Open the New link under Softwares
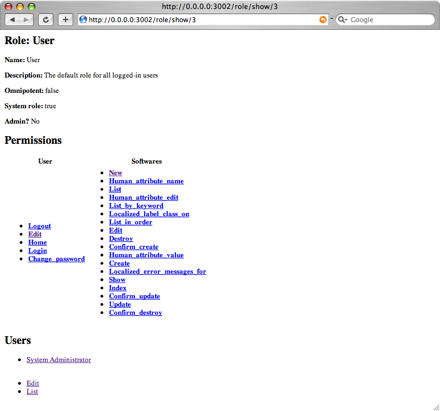The width and height of the screenshot is (440, 411). [x=115, y=173]
